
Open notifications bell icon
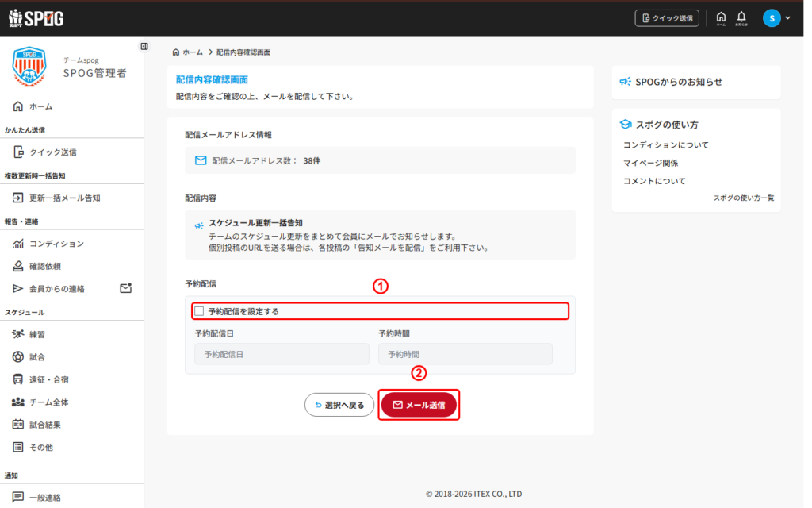point(741,18)
